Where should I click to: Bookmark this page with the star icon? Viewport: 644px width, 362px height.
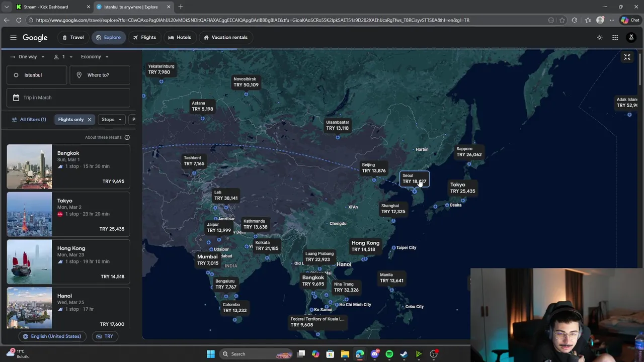[562, 20]
